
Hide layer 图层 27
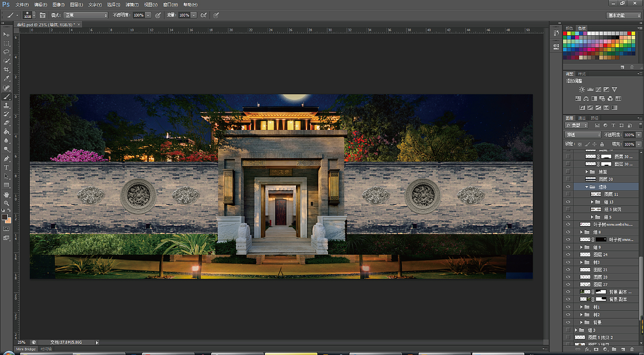point(568,285)
